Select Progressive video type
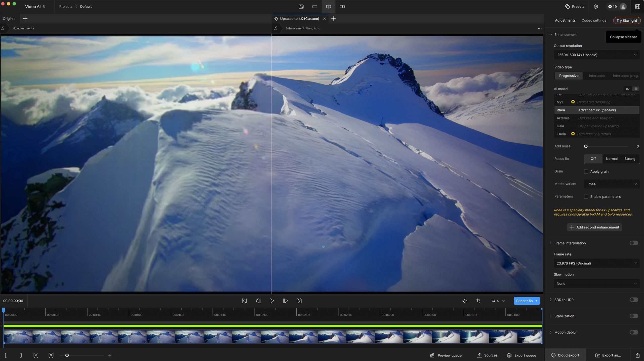Image resolution: width=644 pixels, height=361 pixels. [569, 76]
